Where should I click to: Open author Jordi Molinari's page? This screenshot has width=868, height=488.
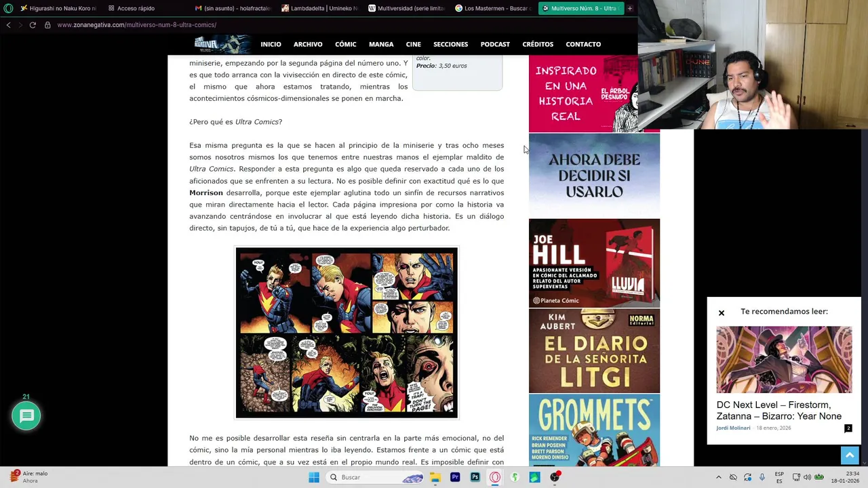point(733,428)
